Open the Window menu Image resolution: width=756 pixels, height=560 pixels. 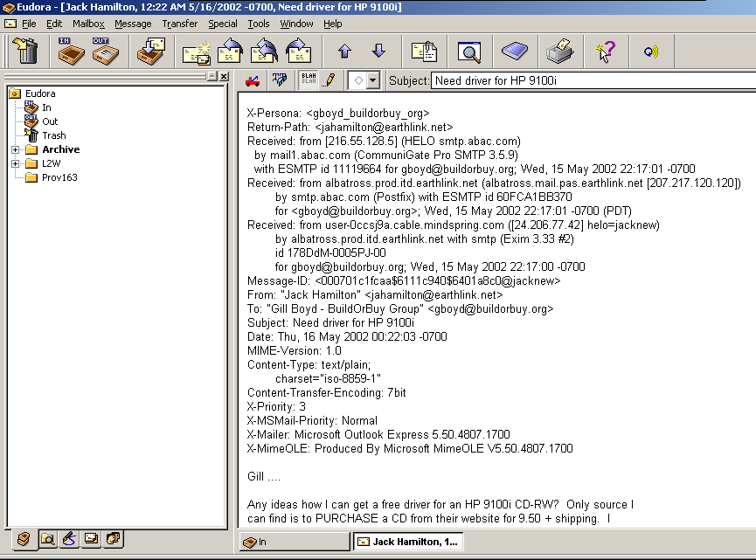click(296, 24)
